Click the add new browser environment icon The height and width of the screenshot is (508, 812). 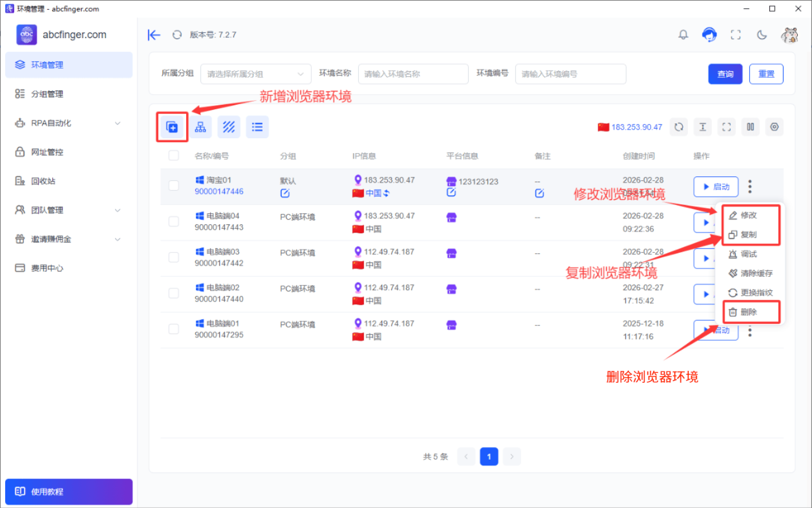click(172, 127)
